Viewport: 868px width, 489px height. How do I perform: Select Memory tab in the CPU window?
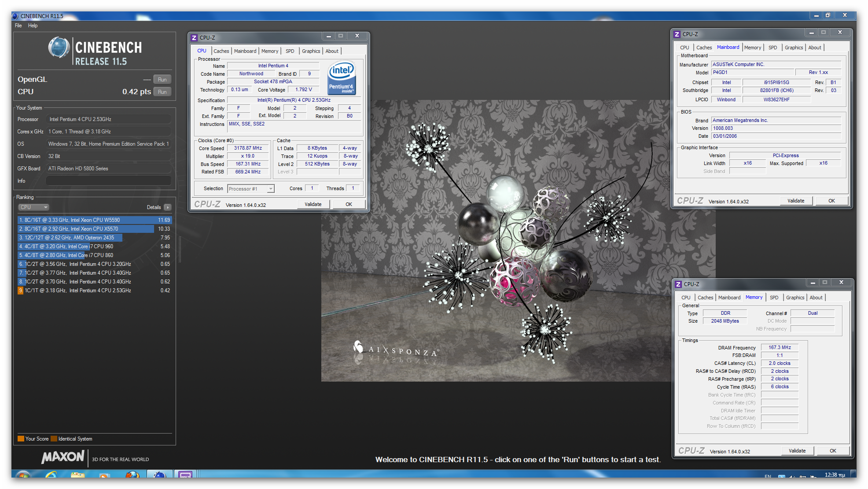click(x=270, y=51)
